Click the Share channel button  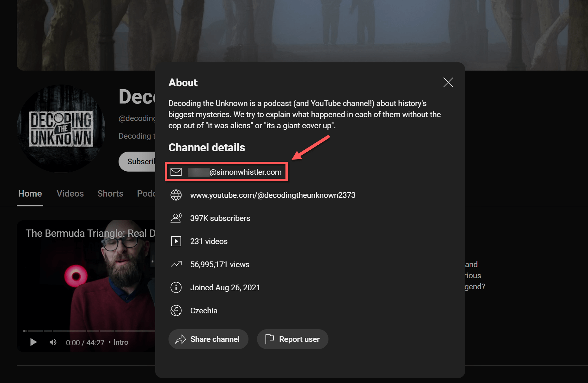click(x=208, y=339)
